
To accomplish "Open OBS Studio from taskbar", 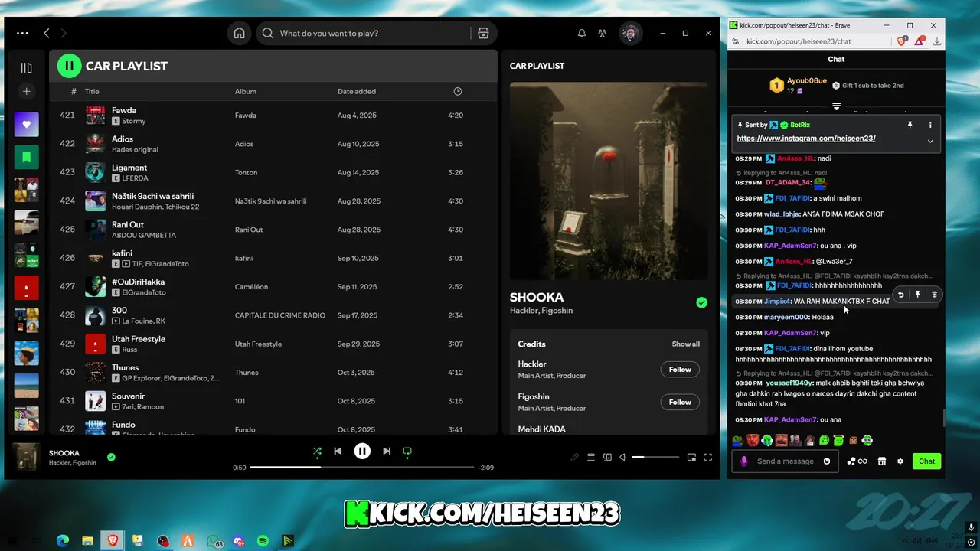I will tap(163, 541).
